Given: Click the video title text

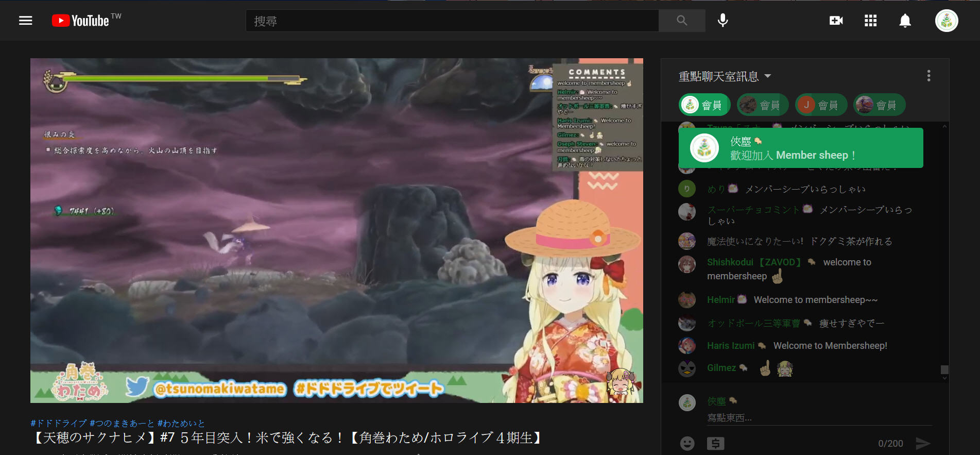Looking at the screenshot, I should click(x=287, y=438).
